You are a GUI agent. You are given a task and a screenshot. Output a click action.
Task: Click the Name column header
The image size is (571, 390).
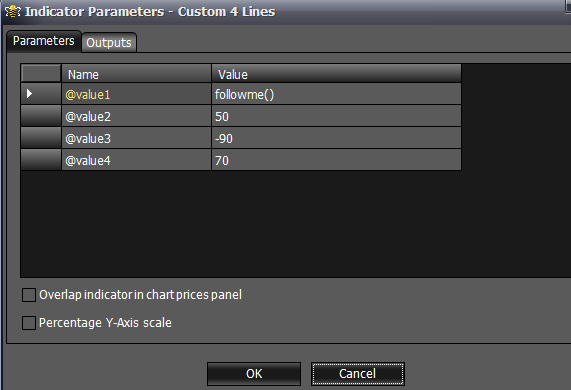(x=136, y=74)
